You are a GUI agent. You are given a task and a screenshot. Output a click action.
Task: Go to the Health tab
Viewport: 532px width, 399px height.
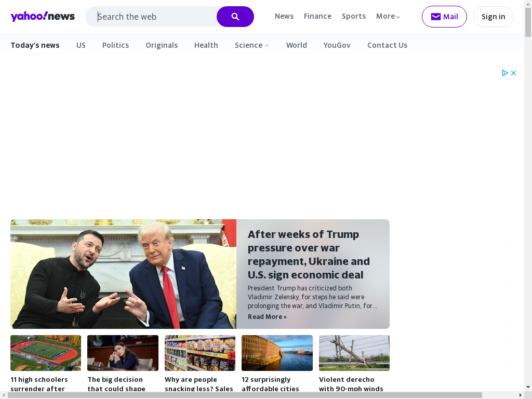(x=206, y=45)
